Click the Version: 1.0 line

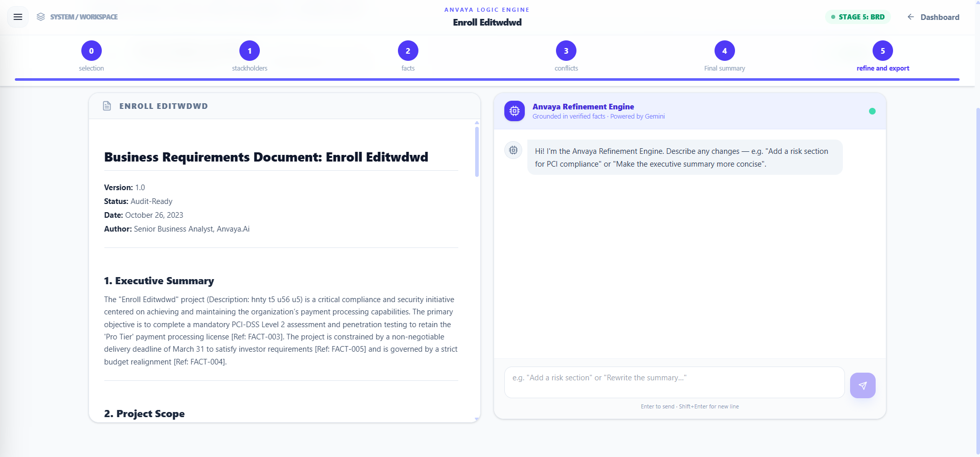pyautogui.click(x=124, y=188)
